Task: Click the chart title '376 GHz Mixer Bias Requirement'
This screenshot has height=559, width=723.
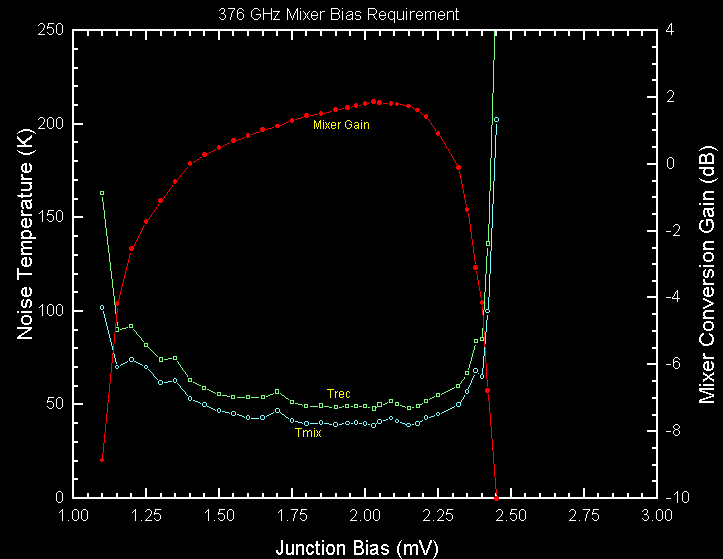Action: pyautogui.click(x=339, y=14)
